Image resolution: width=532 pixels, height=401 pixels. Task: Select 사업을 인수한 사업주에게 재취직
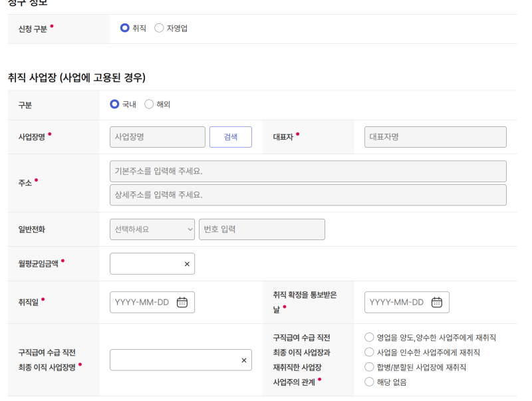[x=369, y=352]
